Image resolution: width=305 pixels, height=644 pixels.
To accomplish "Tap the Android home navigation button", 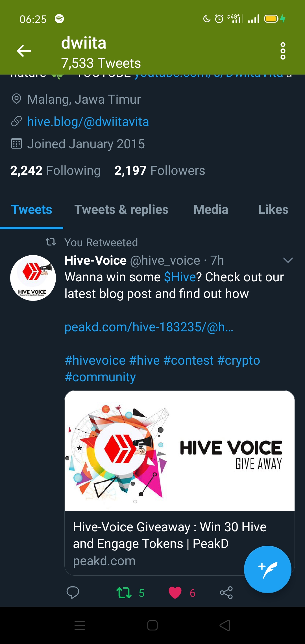I will 152,625.
